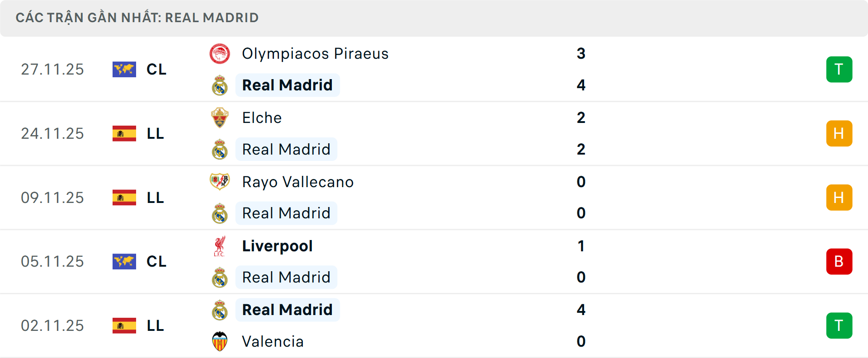This screenshot has height=358, width=868.
Task: Click the Spain flag icon next to 24.11.25
Action: click(x=124, y=133)
